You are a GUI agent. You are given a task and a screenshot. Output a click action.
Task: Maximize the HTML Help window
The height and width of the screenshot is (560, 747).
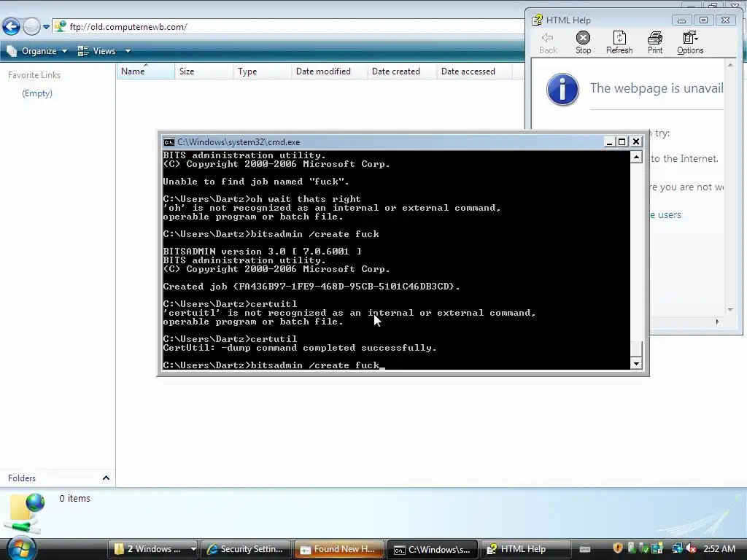click(703, 20)
